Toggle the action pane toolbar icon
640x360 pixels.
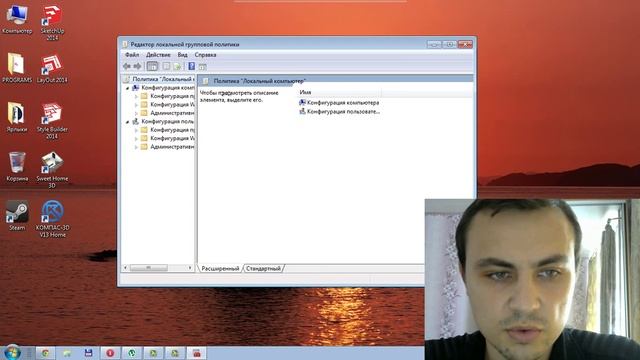tap(202, 67)
